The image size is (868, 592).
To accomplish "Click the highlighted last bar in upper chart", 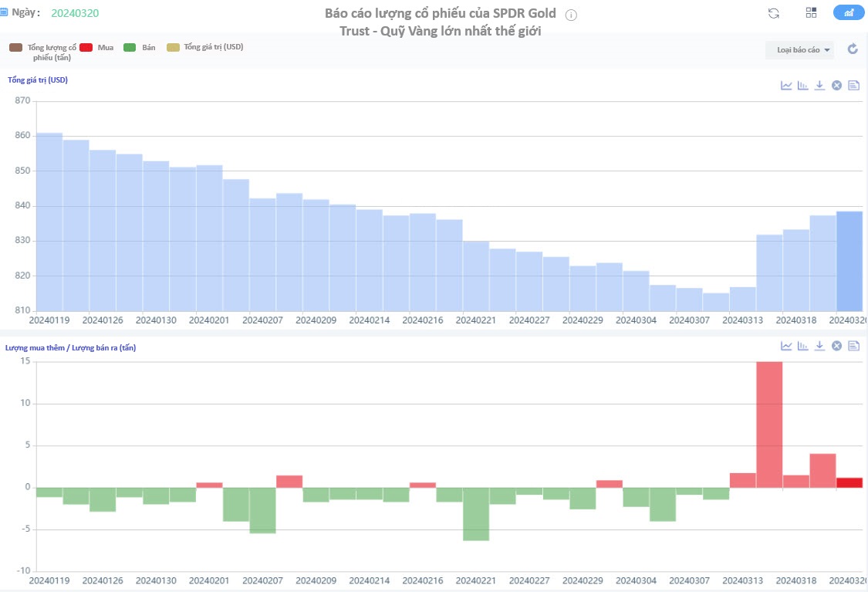I will tap(849, 261).
